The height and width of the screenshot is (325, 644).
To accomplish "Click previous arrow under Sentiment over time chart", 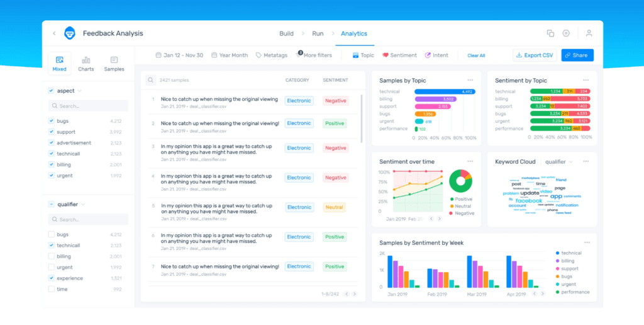I will 431,219.
